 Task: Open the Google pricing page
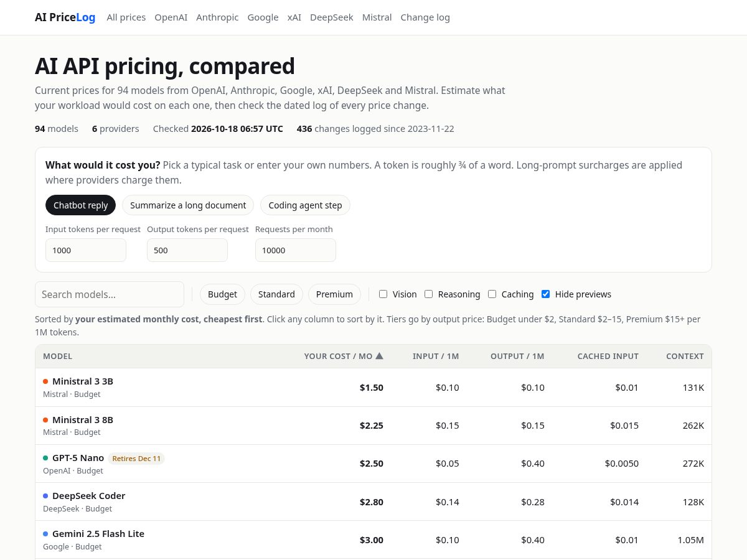(263, 17)
